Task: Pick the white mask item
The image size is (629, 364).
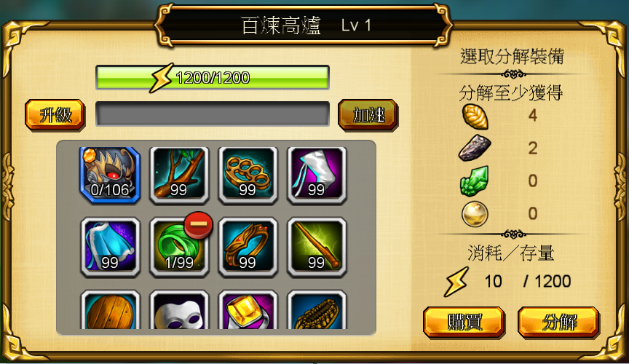Action: point(179,310)
